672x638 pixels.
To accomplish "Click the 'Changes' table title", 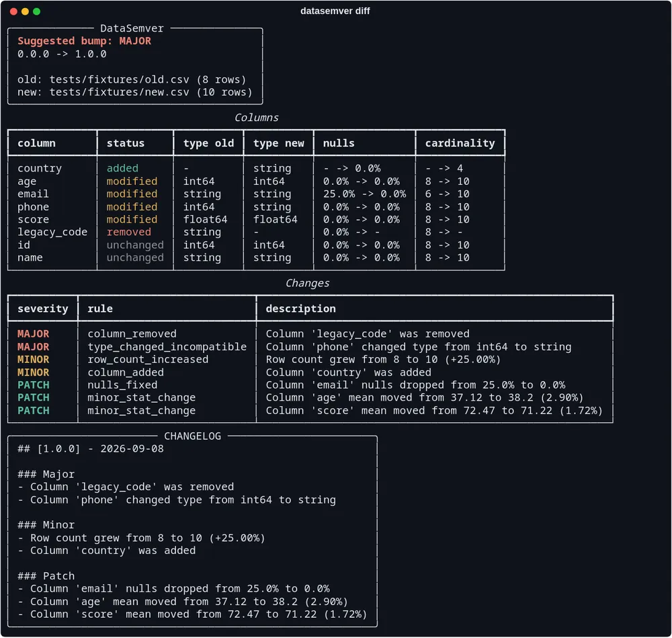I will click(307, 283).
